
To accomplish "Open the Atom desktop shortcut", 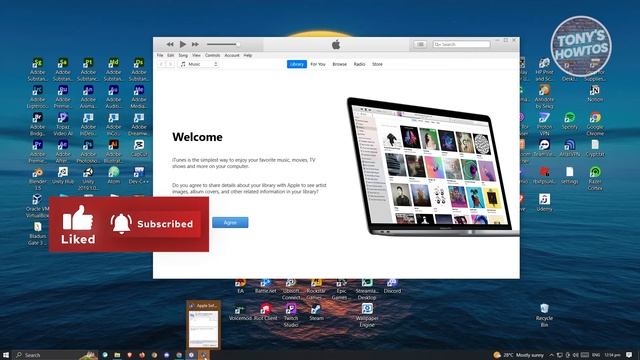I will point(113,176).
